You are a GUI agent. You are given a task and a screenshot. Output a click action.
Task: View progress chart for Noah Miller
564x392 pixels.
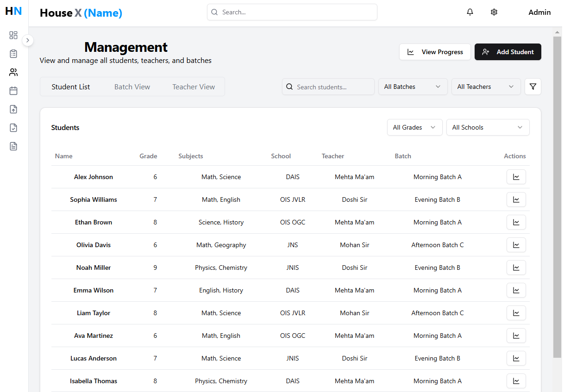[x=516, y=267]
